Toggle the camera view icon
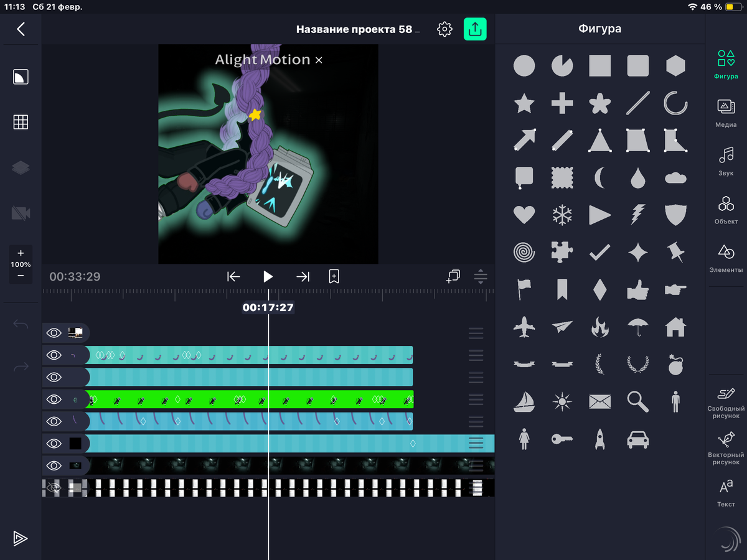747x560 pixels. click(x=21, y=213)
